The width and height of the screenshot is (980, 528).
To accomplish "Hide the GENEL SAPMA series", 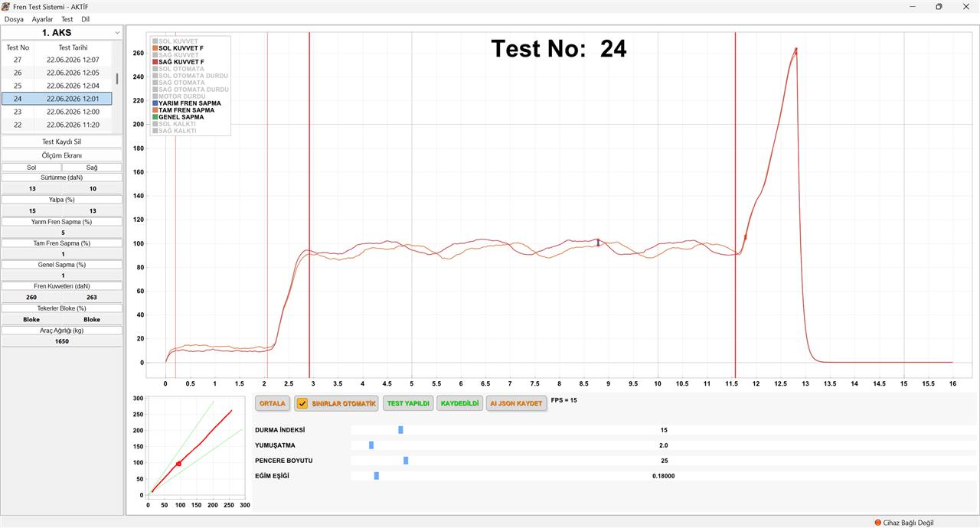I will coord(178,117).
